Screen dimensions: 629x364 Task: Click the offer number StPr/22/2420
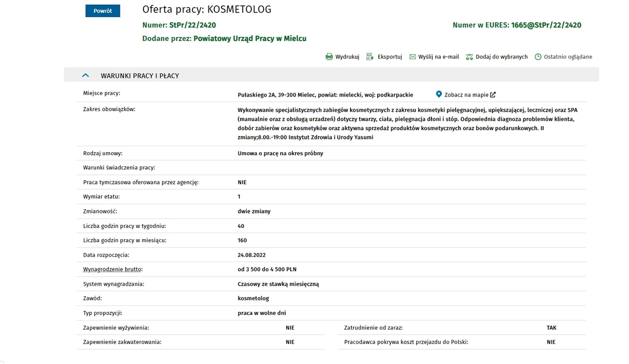tap(193, 25)
